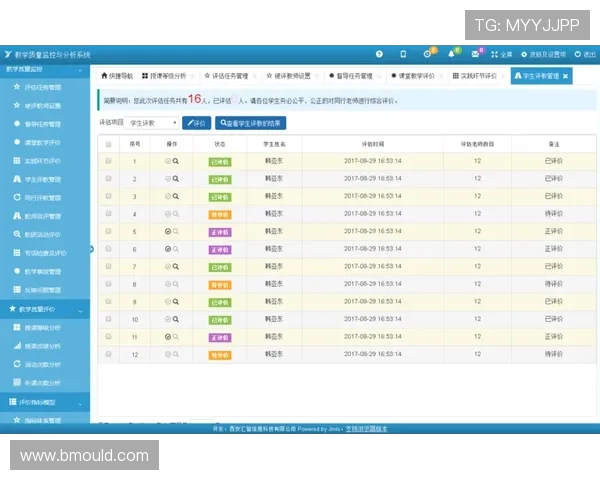
Task: Open the mail envelope icon
Action: point(476,54)
